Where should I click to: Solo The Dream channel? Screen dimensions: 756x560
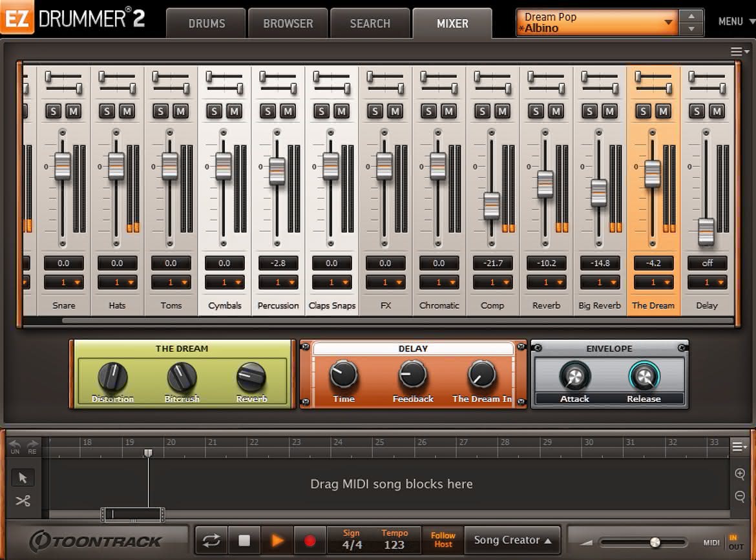tap(643, 112)
